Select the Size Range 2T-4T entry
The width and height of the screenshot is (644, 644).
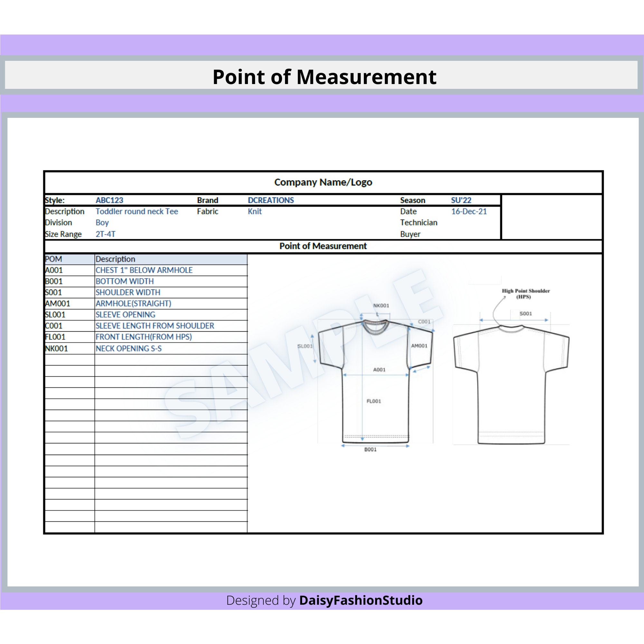point(105,234)
